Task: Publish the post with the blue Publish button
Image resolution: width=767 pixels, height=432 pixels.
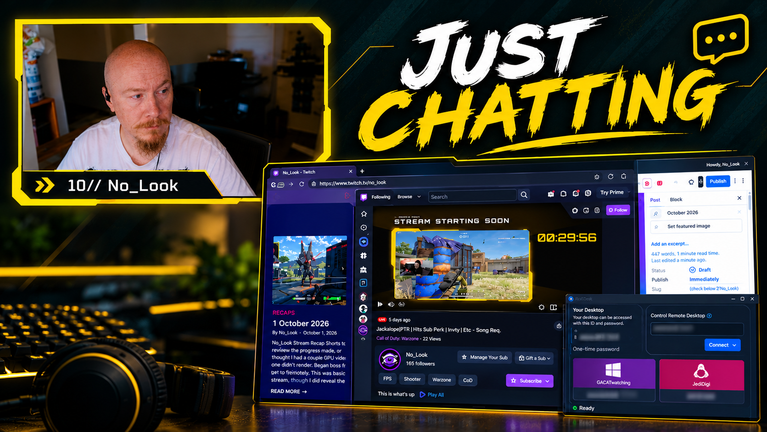Action: 718,181
